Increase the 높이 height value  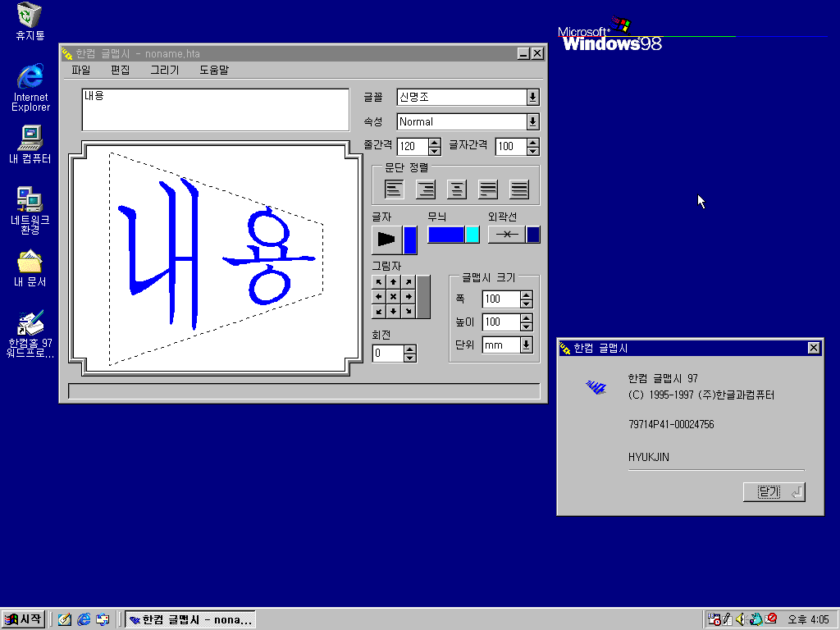point(526,318)
